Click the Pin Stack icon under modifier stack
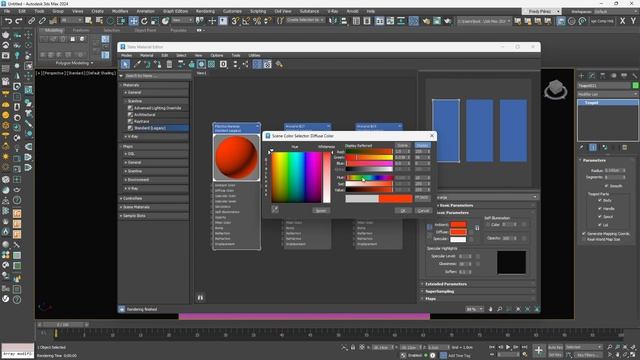The image size is (640, 360). click(x=582, y=147)
